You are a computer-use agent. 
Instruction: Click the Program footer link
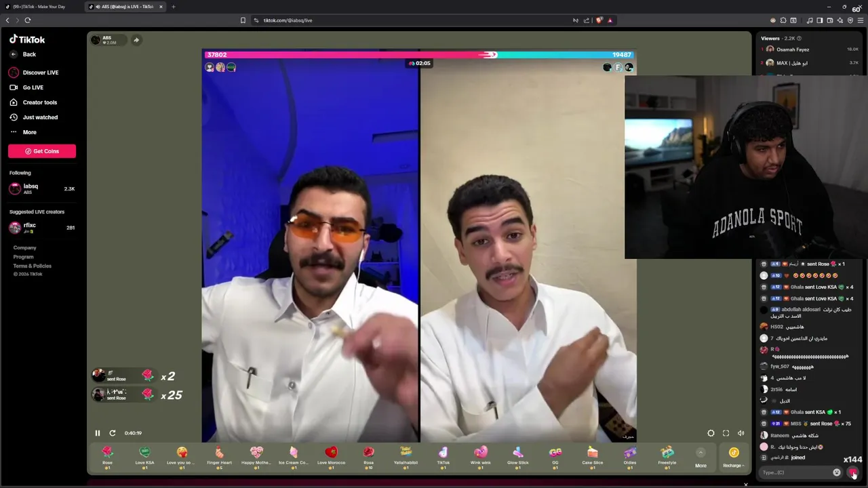pyautogui.click(x=24, y=257)
